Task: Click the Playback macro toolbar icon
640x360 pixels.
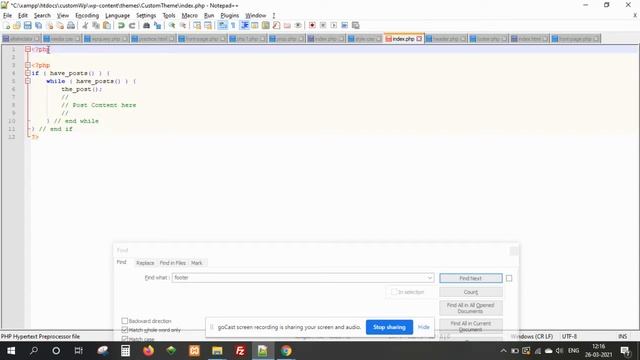Action: point(334,26)
